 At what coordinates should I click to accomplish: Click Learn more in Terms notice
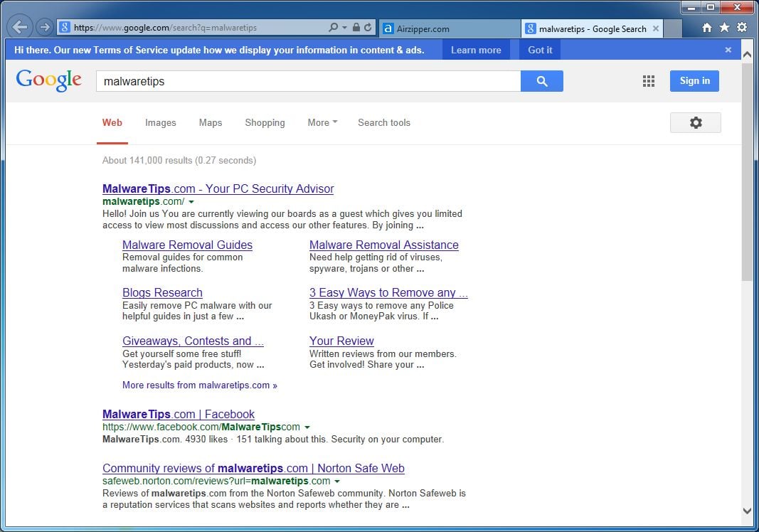click(476, 50)
